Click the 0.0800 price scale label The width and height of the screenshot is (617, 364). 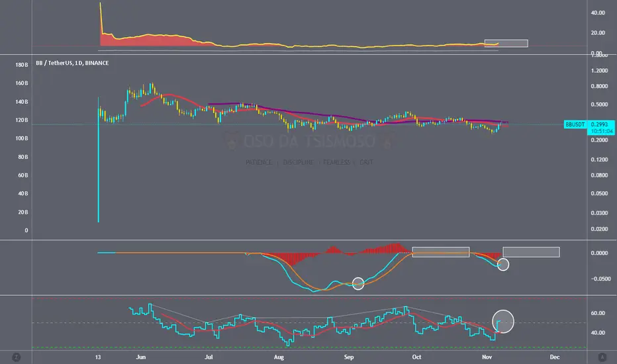click(599, 175)
